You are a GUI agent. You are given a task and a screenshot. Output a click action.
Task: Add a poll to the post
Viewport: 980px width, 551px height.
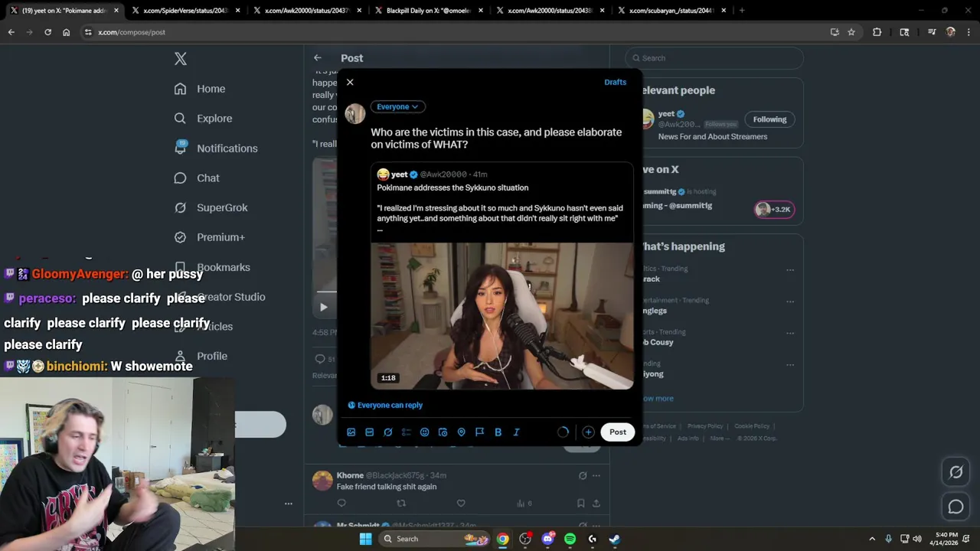(x=407, y=432)
